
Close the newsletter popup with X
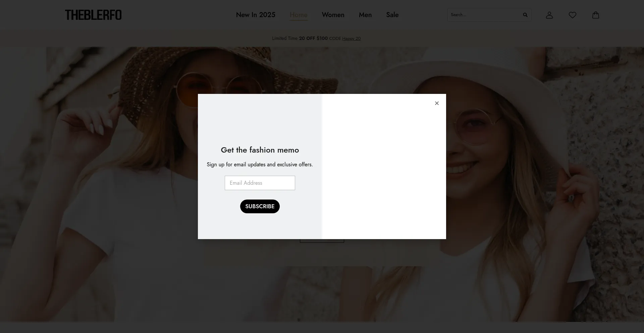[436, 103]
